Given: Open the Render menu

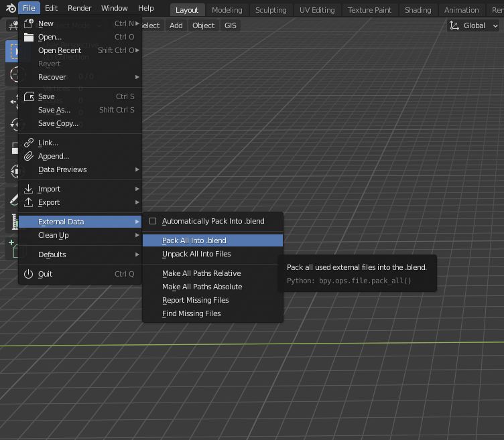Looking at the screenshot, I should pos(79,8).
